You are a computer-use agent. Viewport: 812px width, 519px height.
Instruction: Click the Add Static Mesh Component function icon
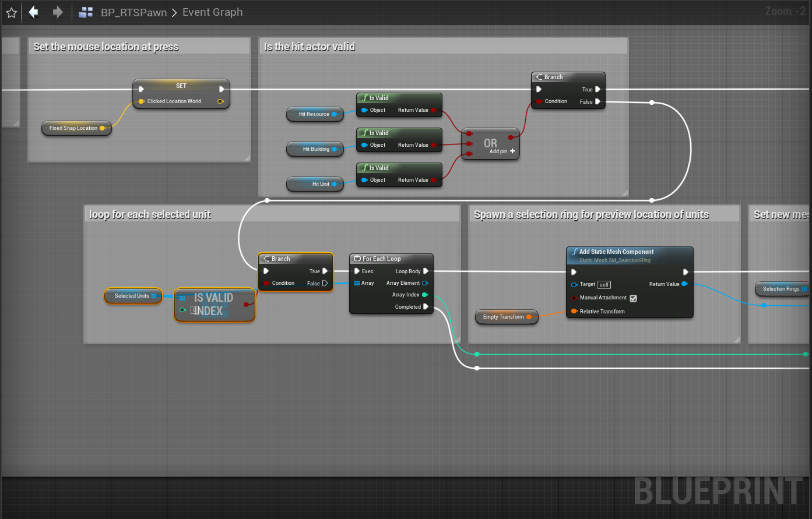point(574,252)
